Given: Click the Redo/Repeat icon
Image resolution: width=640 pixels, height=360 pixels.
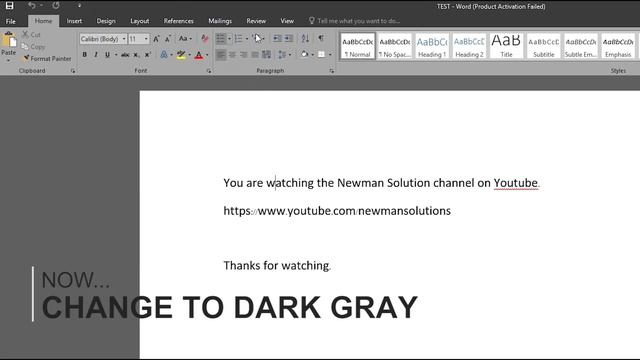Looking at the screenshot, I should [x=56, y=5].
